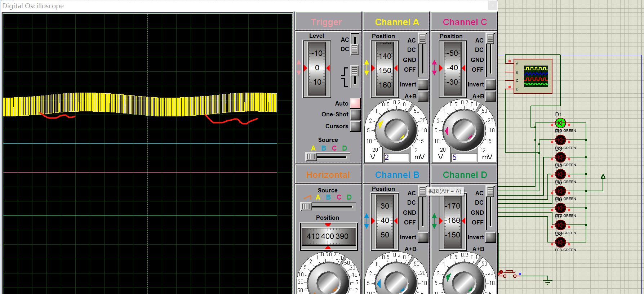Select LED D7 in the schematic
The image size is (644, 294).
[560, 225]
